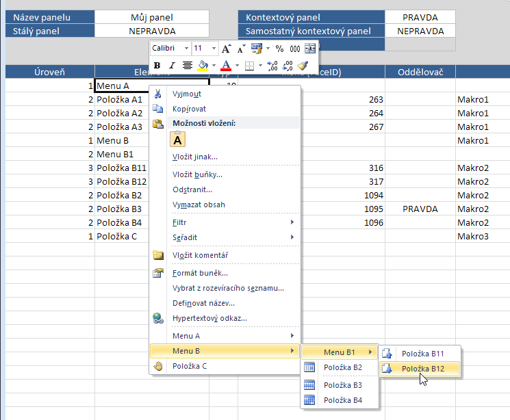
Task: Decrease decimal places icon
Action: 288,66
